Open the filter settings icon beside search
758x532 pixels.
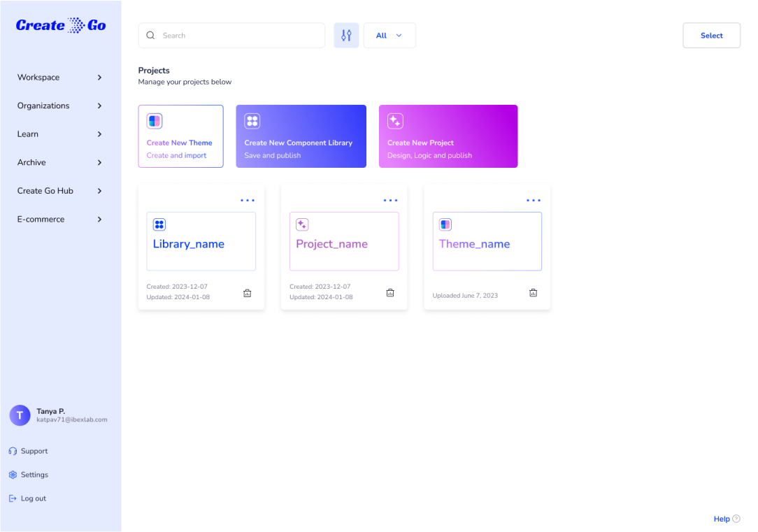[345, 35]
